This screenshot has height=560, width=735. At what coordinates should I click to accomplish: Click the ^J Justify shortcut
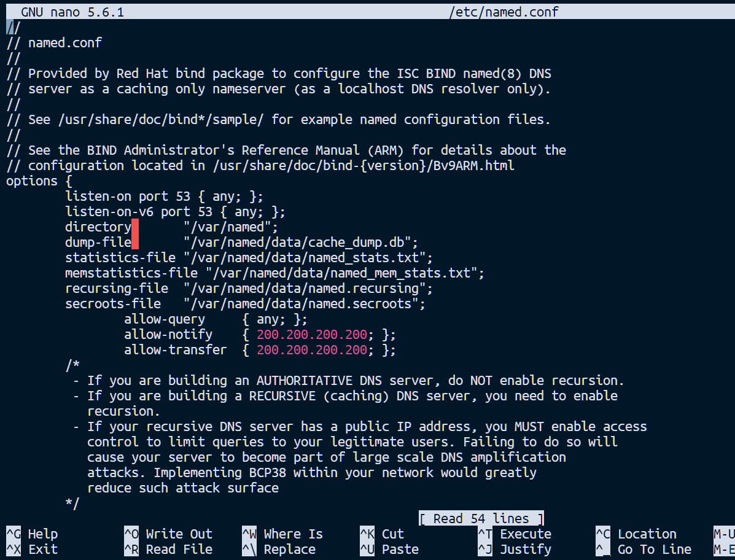coord(514,550)
